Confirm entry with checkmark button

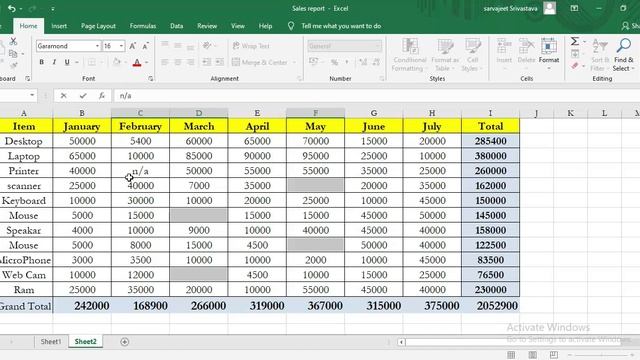pos(83,96)
